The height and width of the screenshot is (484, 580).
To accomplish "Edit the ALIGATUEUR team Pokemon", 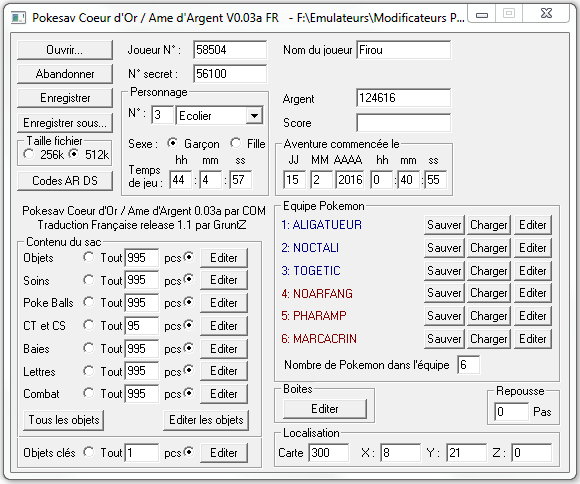I will [x=532, y=225].
